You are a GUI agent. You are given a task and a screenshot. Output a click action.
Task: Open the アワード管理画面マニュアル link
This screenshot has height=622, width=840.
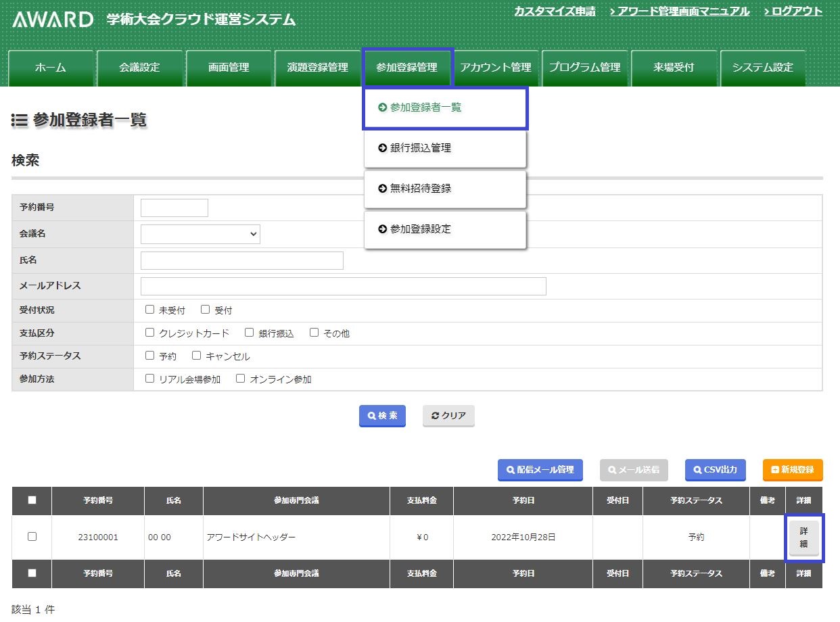click(680, 11)
